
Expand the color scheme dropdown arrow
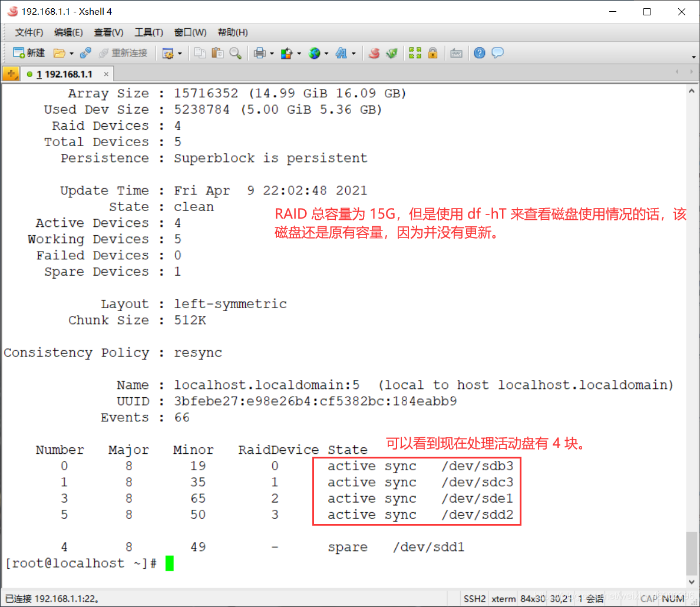pos(299,54)
